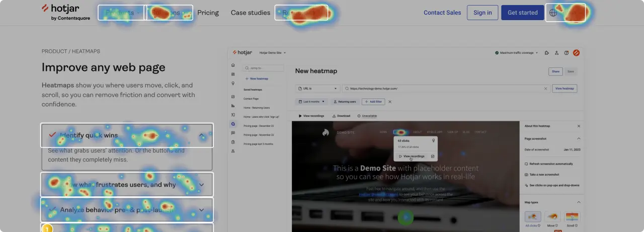Click the View heatmap button in demo
The image size is (644, 232).
[565, 89]
